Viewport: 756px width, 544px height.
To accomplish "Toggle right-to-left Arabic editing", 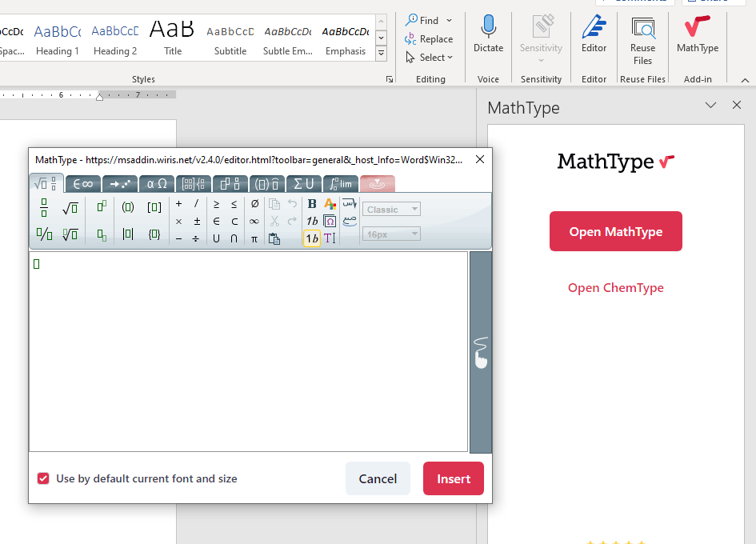I will tap(350, 203).
